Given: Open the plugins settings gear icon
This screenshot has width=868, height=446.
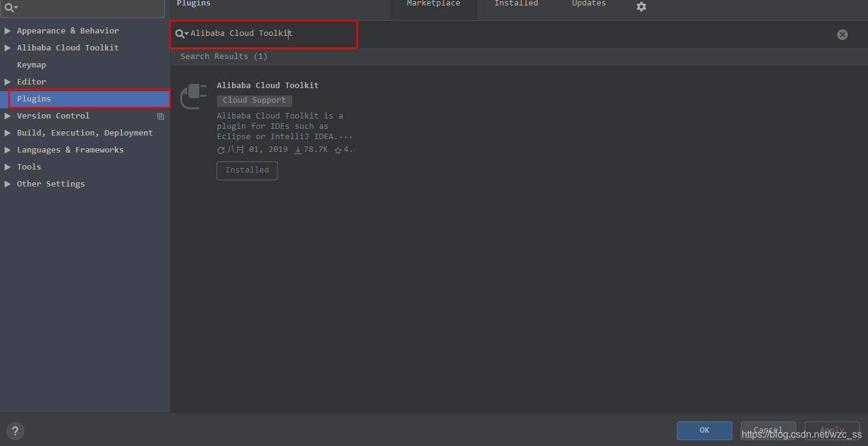Looking at the screenshot, I should [x=641, y=7].
